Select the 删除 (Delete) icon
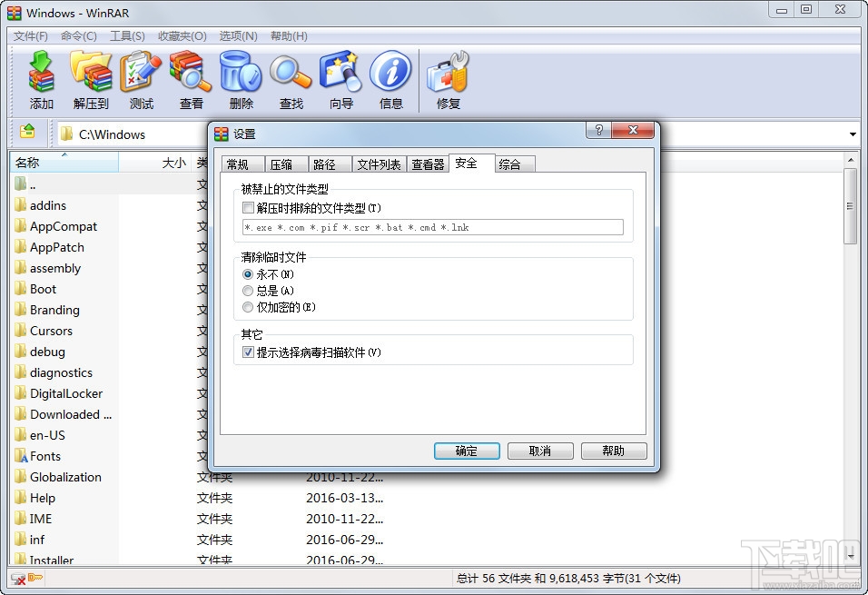Viewport: 868px width, 595px height. [241, 79]
